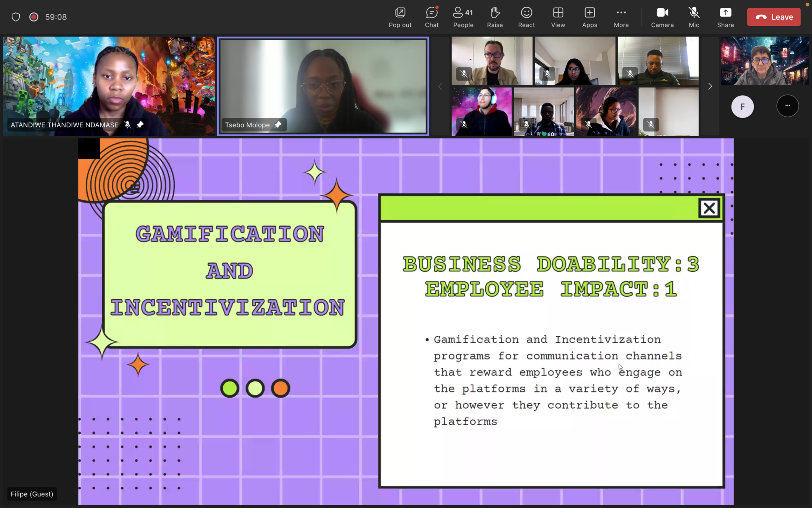
Task: Pop out the meeting window
Action: pyautogui.click(x=400, y=17)
